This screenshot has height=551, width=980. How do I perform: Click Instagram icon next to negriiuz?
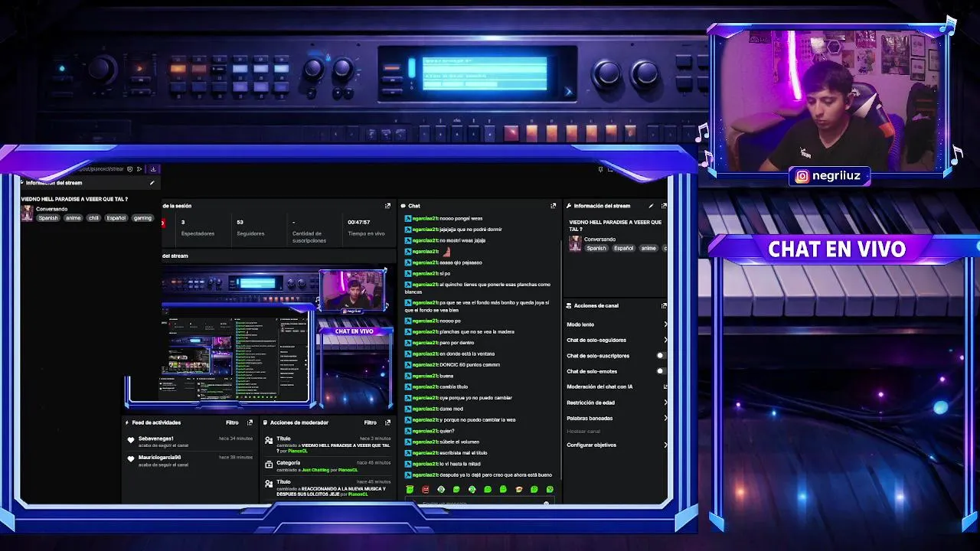tap(802, 176)
